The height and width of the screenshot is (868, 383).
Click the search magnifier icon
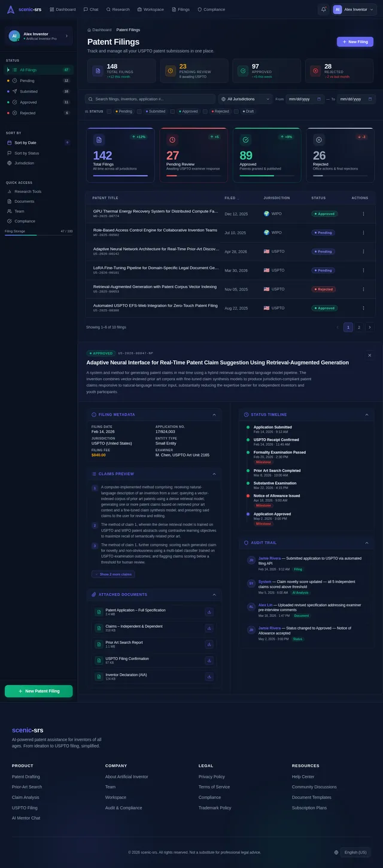click(x=91, y=99)
